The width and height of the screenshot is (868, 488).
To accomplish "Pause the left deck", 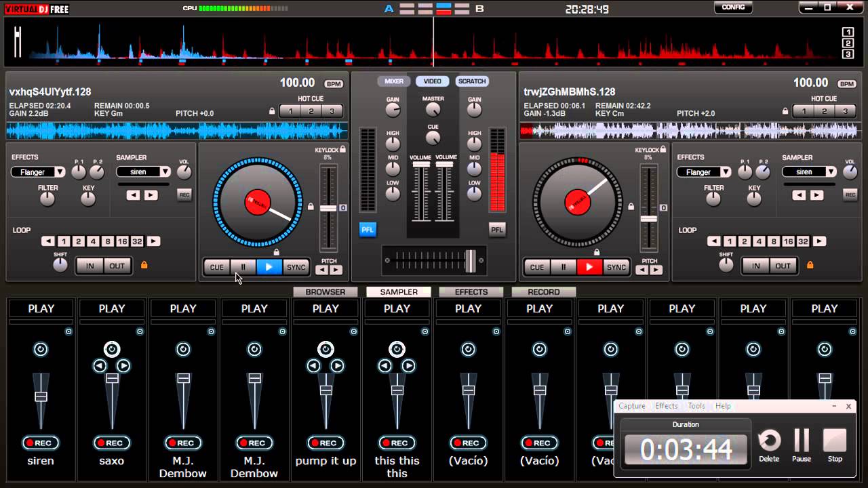I will pos(243,267).
